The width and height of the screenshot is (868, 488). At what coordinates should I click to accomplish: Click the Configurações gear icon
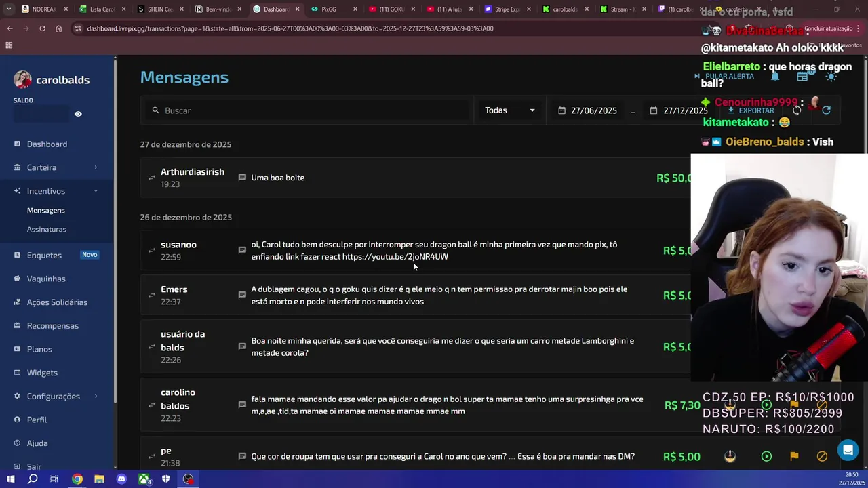(x=17, y=396)
